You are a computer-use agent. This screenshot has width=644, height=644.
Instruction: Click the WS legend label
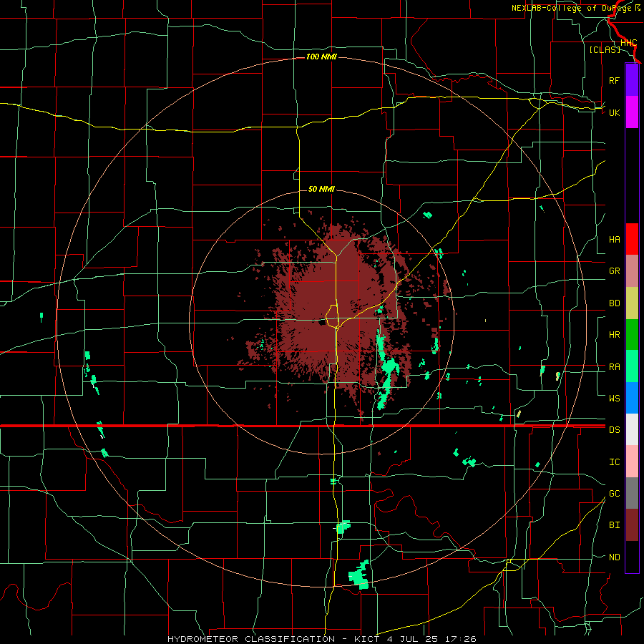tap(614, 399)
